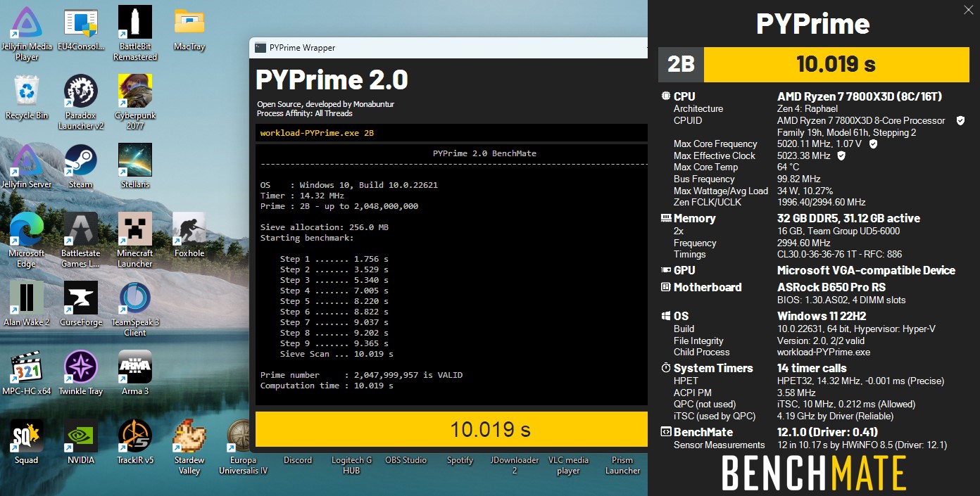
Task: Launch MPC-HC x64 media player
Action: tap(27, 373)
